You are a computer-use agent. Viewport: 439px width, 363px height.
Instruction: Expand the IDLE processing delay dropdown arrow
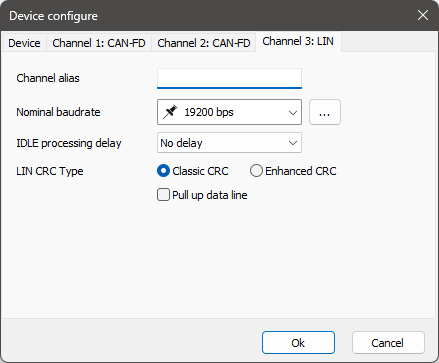293,143
